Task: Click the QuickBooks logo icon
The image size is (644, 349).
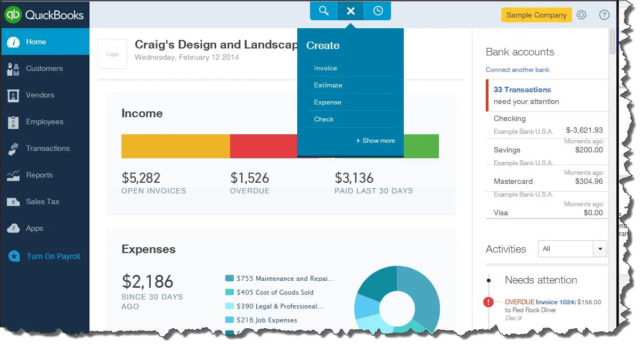Action: (13, 15)
